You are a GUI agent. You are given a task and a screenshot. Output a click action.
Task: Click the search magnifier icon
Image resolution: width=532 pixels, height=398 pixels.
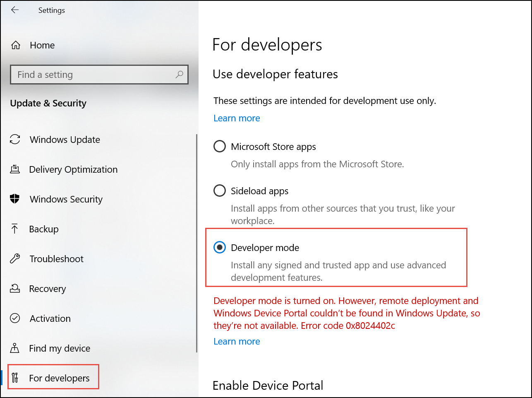click(x=179, y=75)
